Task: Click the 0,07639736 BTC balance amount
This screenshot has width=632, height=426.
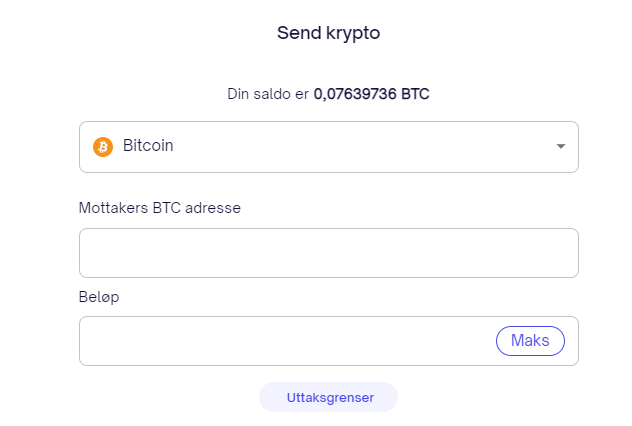Action: pyautogui.click(x=372, y=95)
